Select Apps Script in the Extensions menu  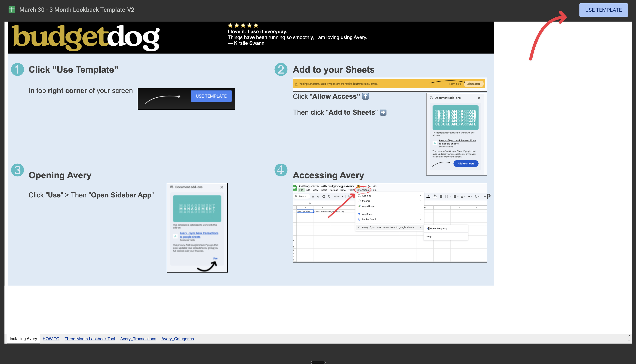point(368,206)
